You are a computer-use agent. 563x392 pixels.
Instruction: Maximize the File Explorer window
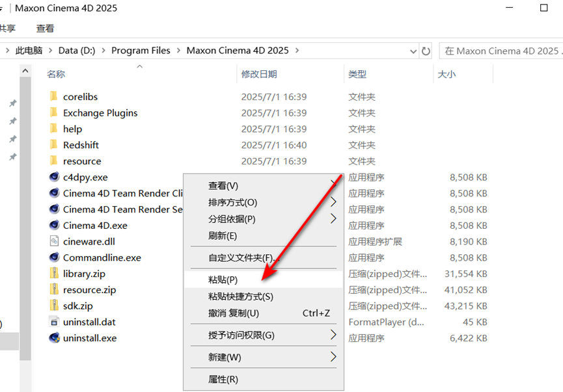pyautogui.click(x=544, y=8)
